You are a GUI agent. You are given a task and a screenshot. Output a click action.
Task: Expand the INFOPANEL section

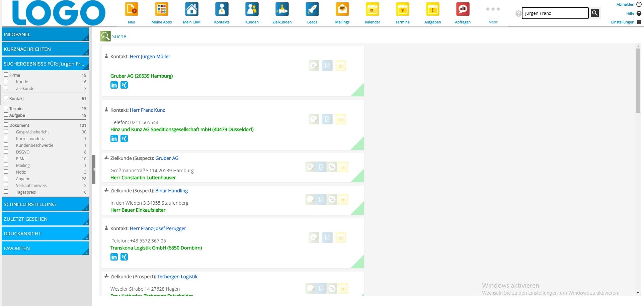(x=45, y=34)
